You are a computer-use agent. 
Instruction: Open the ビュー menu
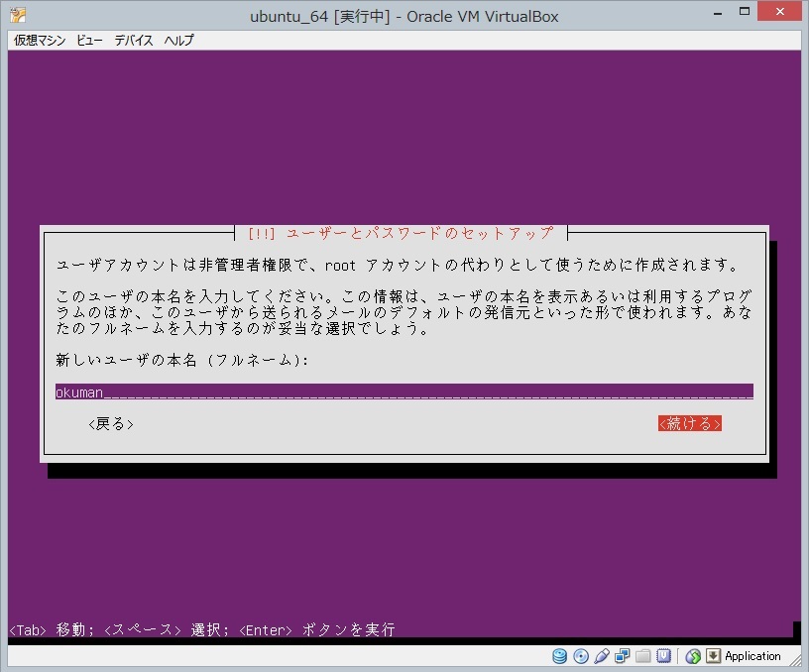click(89, 41)
